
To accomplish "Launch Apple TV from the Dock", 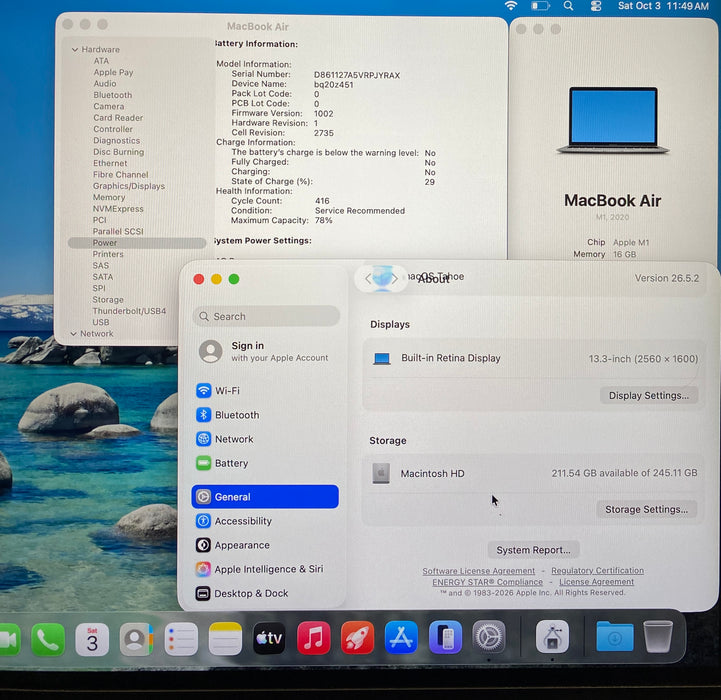I will point(269,638).
